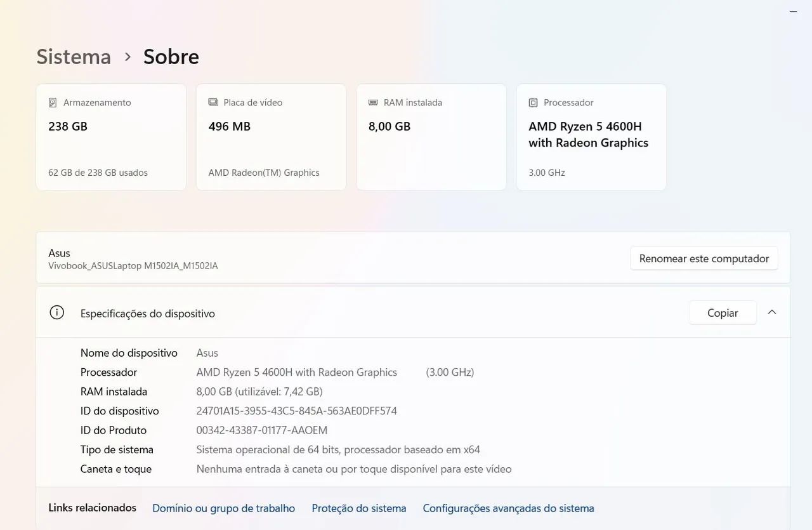812x530 pixels.
Task: Click AMD Radeon(TM) Graphics text in video card
Action: tap(264, 173)
